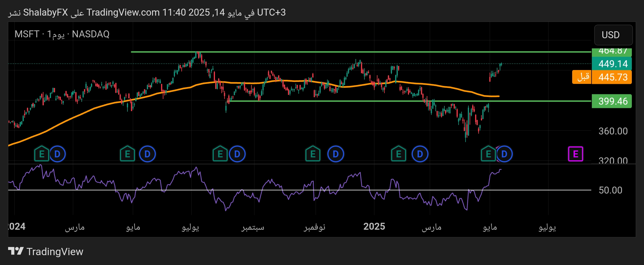
Task: Click the 360.00 price axis value
Action: pos(613,131)
